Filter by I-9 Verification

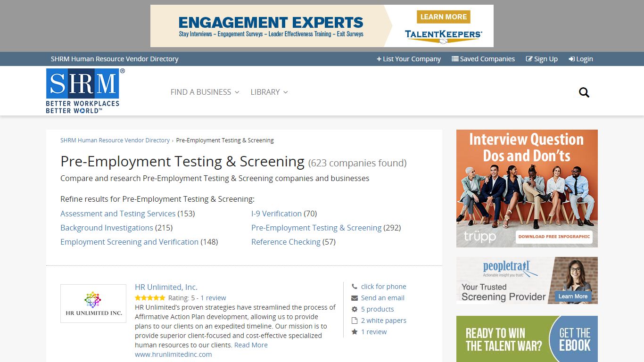coord(276,214)
